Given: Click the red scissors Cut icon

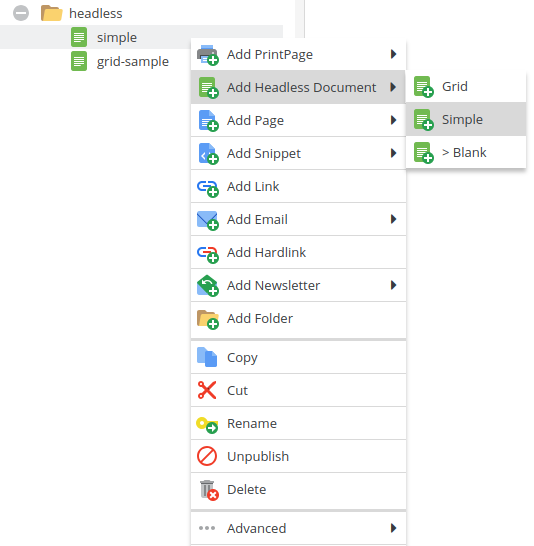Looking at the screenshot, I should [207, 390].
